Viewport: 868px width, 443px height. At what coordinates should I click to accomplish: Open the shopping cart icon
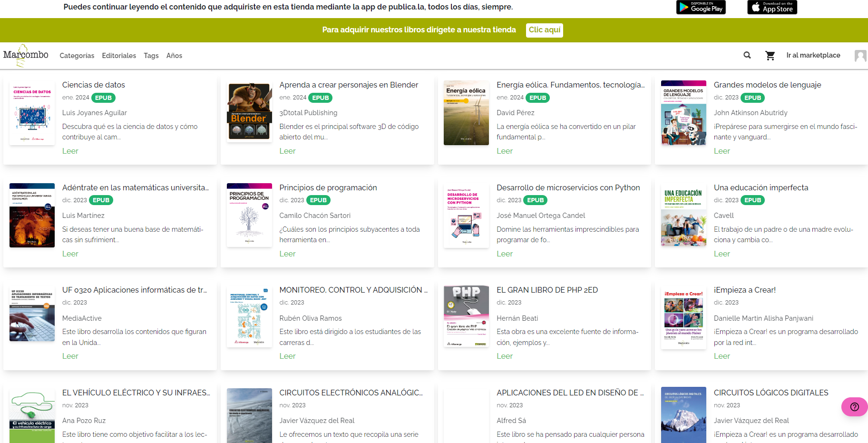pos(770,56)
